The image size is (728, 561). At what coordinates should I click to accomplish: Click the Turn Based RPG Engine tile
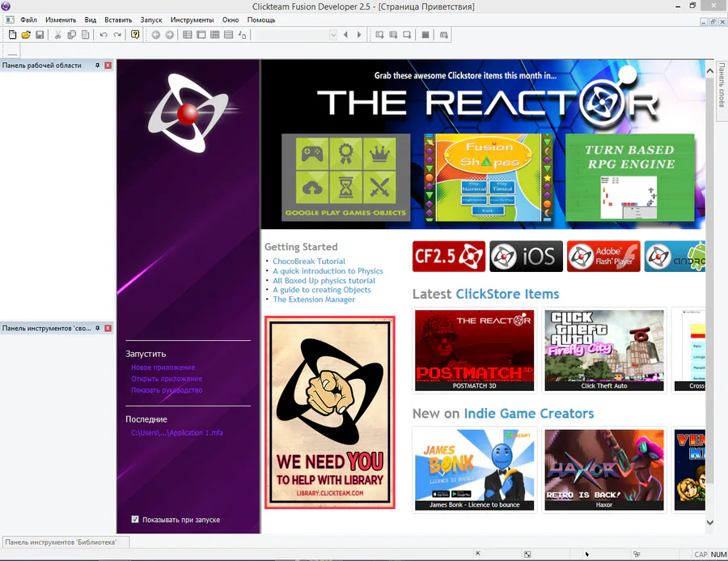coord(630,177)
